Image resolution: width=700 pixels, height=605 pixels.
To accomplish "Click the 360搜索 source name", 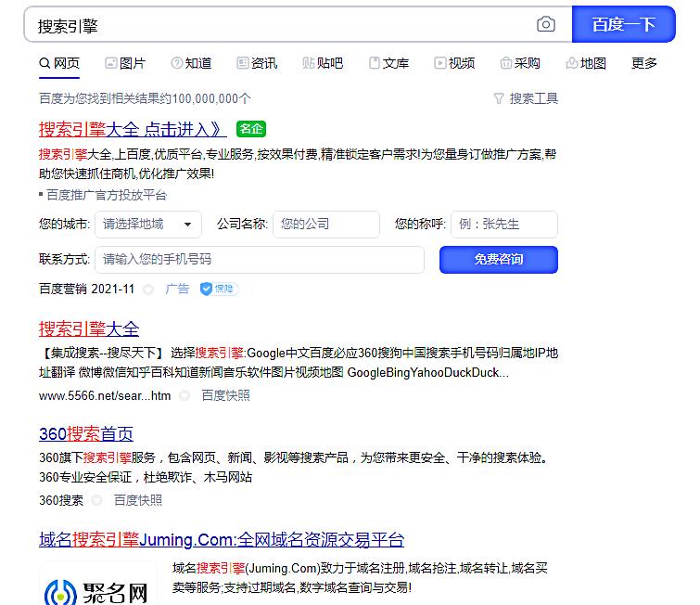I will [x=61, y=500].
